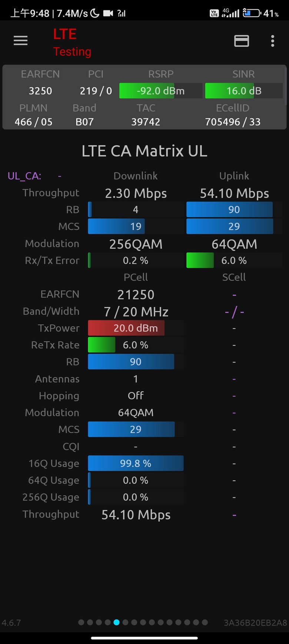The image size is (289, 644).
Task: Tap the SINR 16.0 dB bar
Action: point(244,91)
